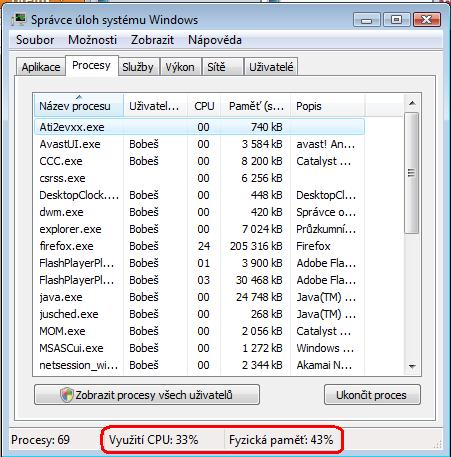Select the explorer.exe process
451x457 pixels.
pyautogui.click(x=199, y=229)
